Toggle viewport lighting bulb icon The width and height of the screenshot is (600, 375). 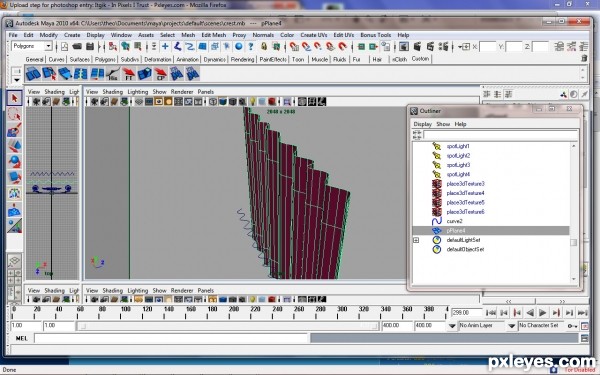253,102
